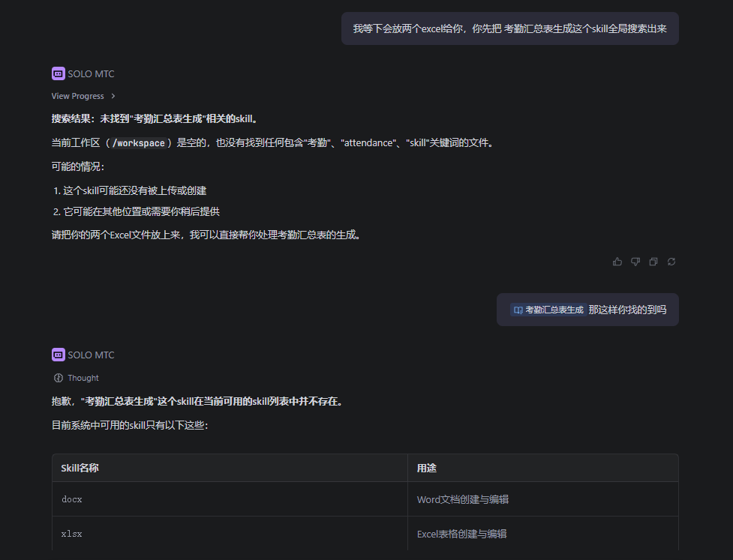The image size is (733, 560).
Task: Click the /workspace inline code text
Action: (138, 143)
